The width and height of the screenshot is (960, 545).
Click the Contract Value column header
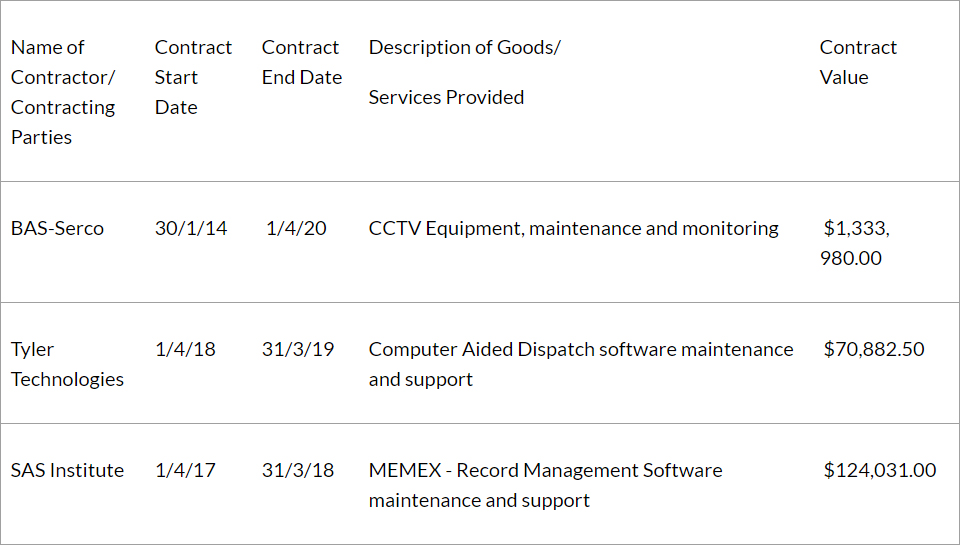tap(858, 62)
